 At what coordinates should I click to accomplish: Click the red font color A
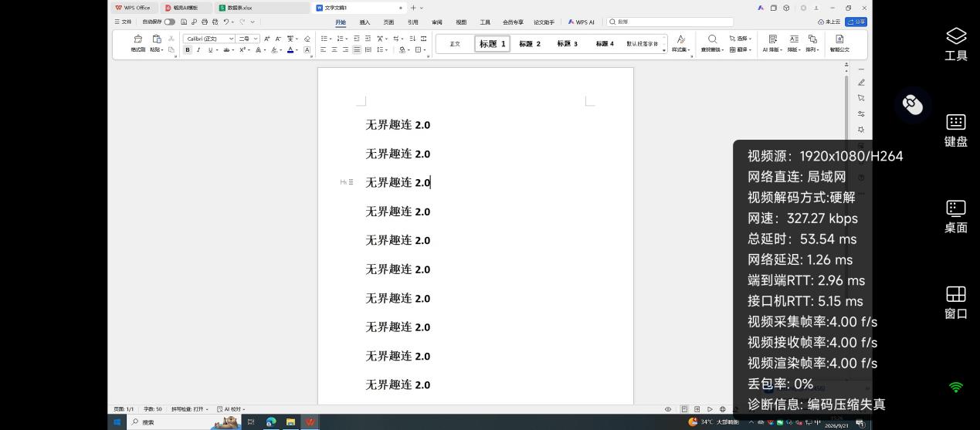click(290, 49)
